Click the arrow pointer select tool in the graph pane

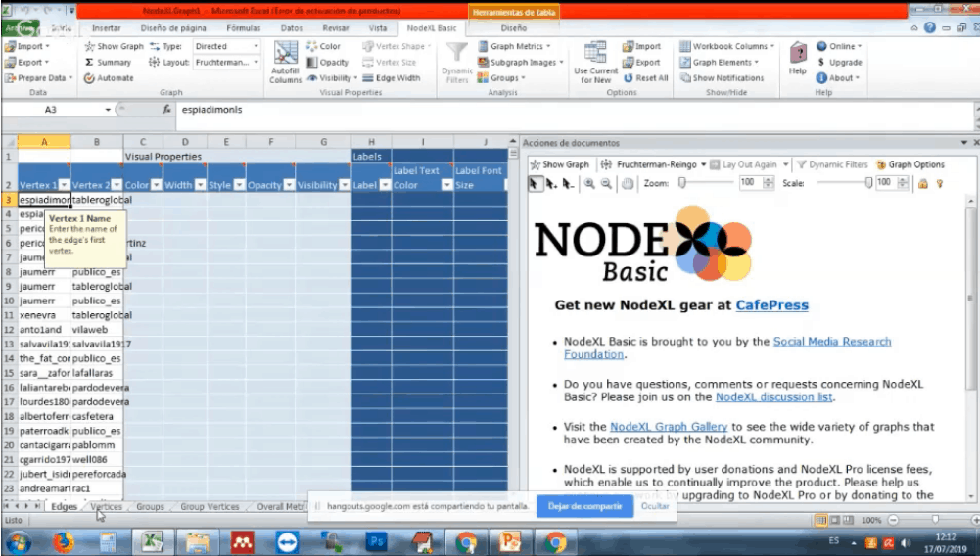(x=535, y=183)
